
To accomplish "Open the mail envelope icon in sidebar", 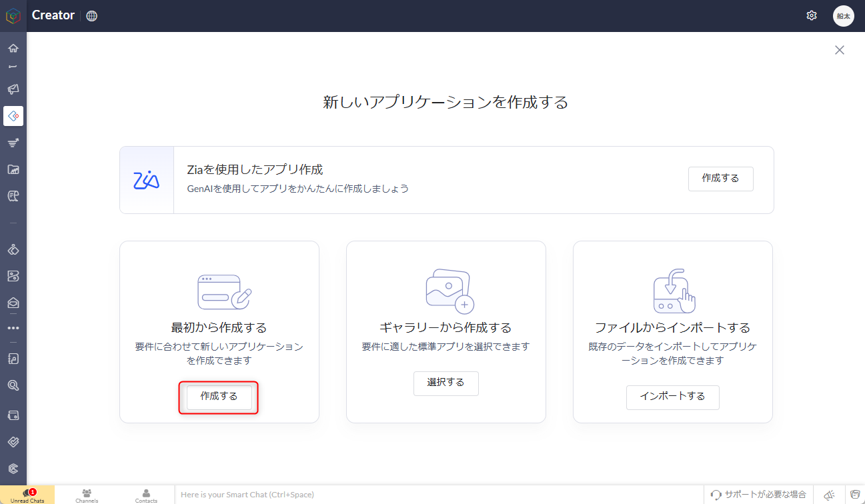I will pos(13,303).
